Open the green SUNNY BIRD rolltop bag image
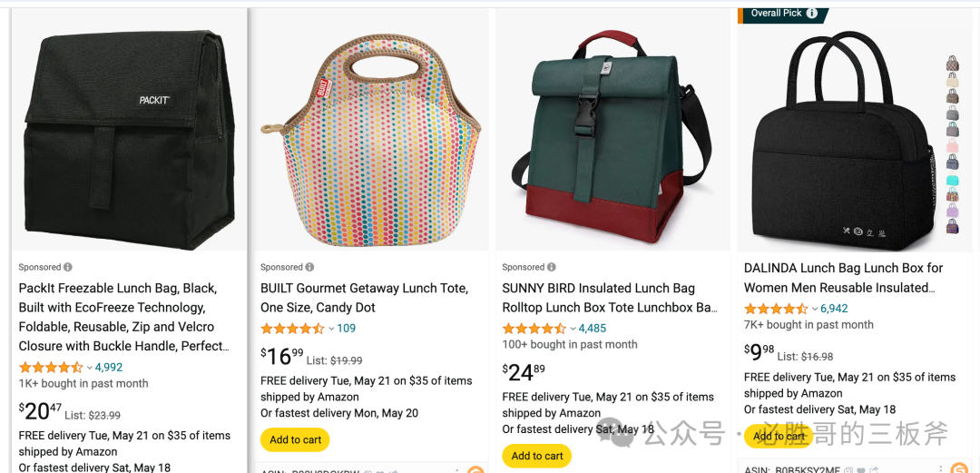 click(x=612, y=138)
